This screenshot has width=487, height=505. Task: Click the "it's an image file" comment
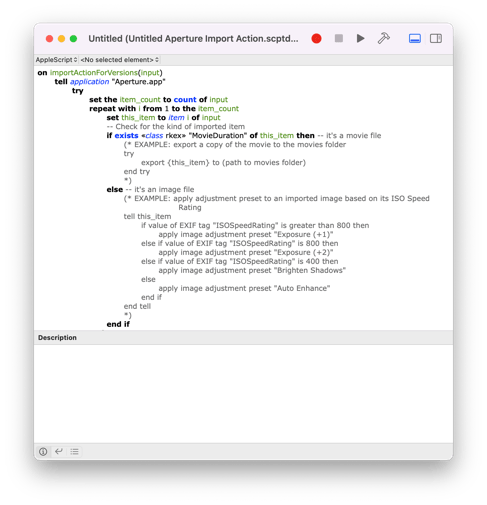click(x=160, y=190)
